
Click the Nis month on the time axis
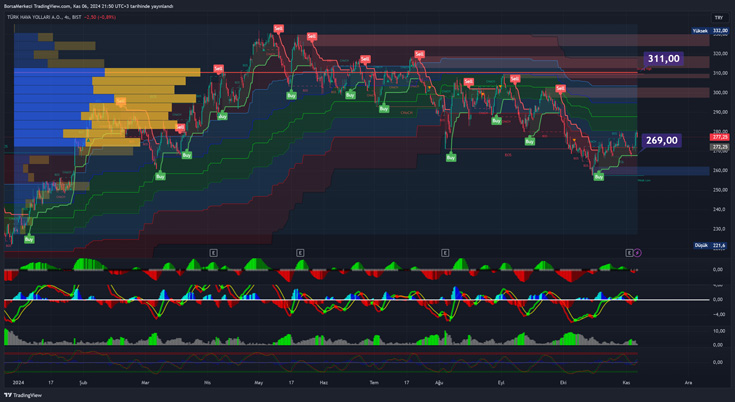[x=207, y=382]
